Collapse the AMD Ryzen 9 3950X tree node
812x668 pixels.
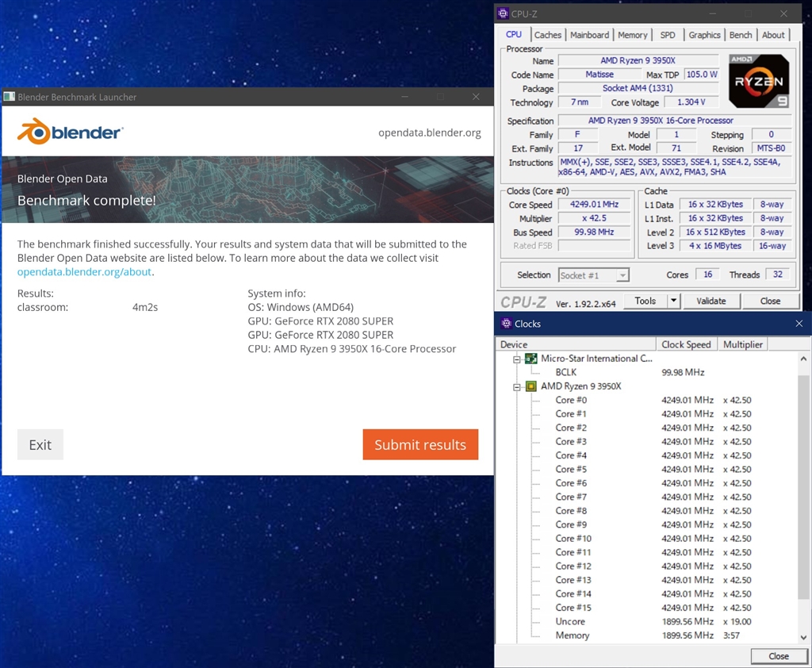515,386
